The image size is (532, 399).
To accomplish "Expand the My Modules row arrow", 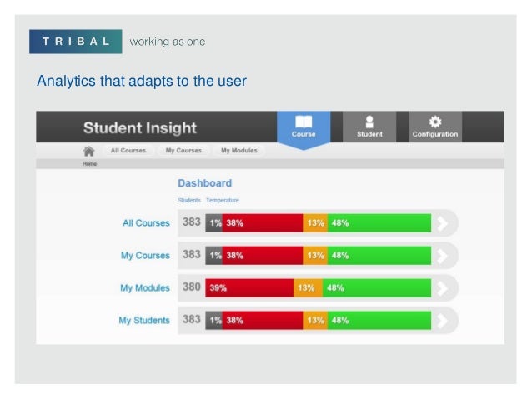I will click(x=444, y=288).
